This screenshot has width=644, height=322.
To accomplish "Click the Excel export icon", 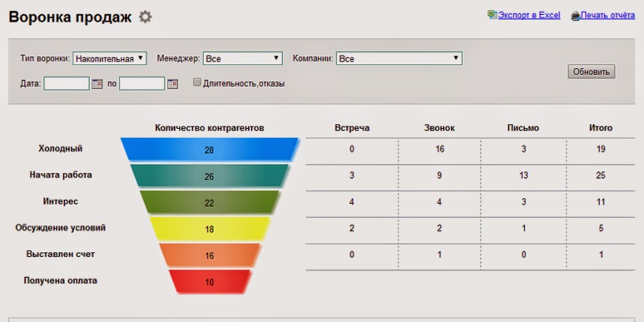I will [x=492, y=15].
